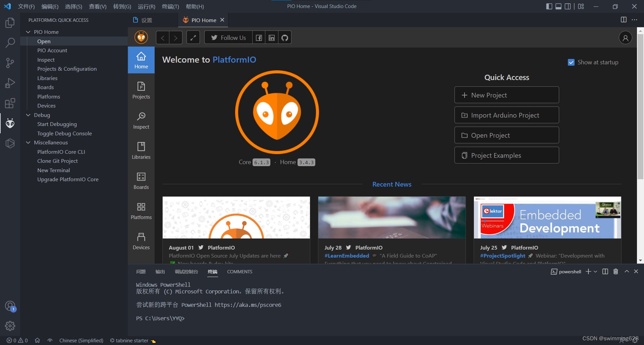Open PlatformIO GitHub page icon
Viewport: 644px width, 345px height.
[x=285, y=38]
